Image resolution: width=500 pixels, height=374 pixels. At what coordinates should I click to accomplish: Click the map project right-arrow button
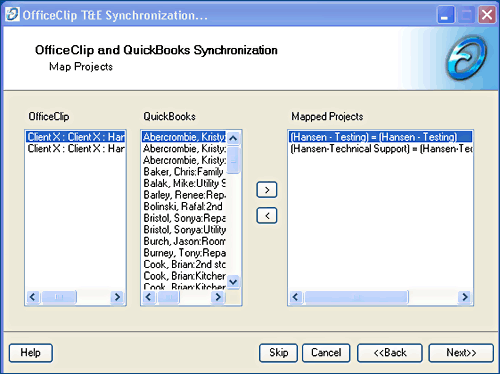point(267,190)
